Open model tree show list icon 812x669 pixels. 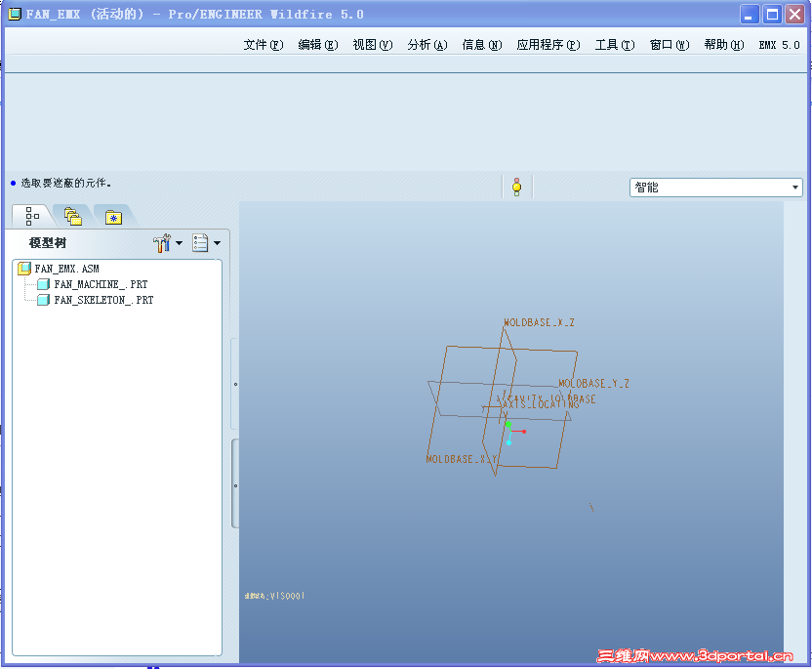pyautogui.click(x=200, y=243)
